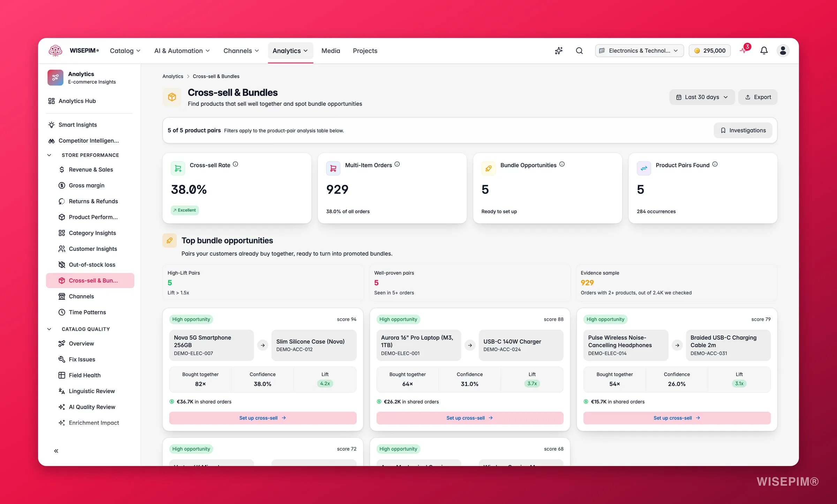Screen dimensions: 837x504
Task: Go to the Projects tab
Action: tap(365, 51)
